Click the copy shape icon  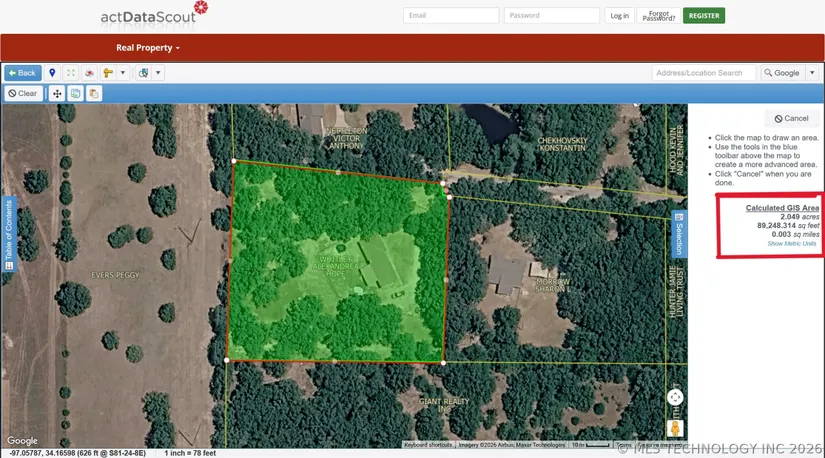[x=75, y=93]
